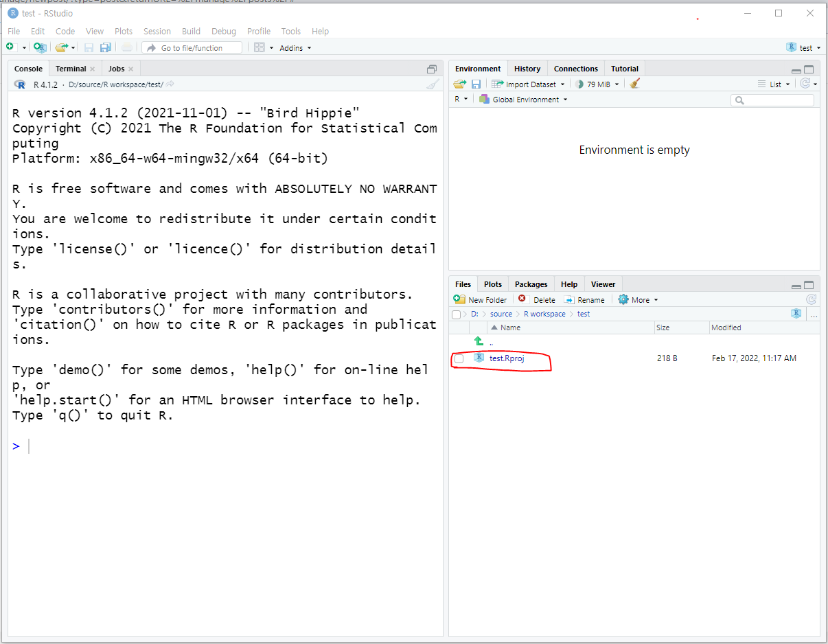
Task: Open the Edit menu
Action: [x=38, y=31]
